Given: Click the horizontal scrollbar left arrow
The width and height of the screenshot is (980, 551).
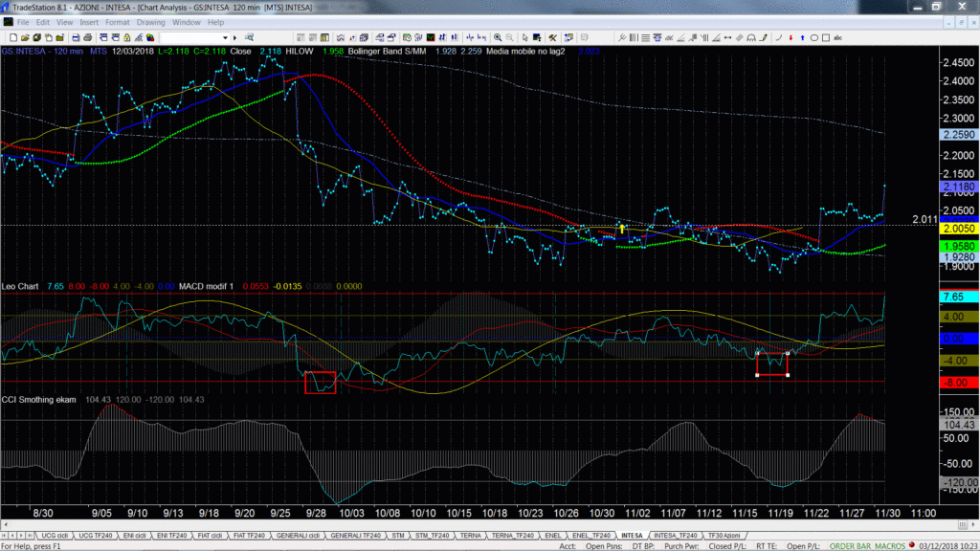Looking at the screenshot, I should (6, 525).
